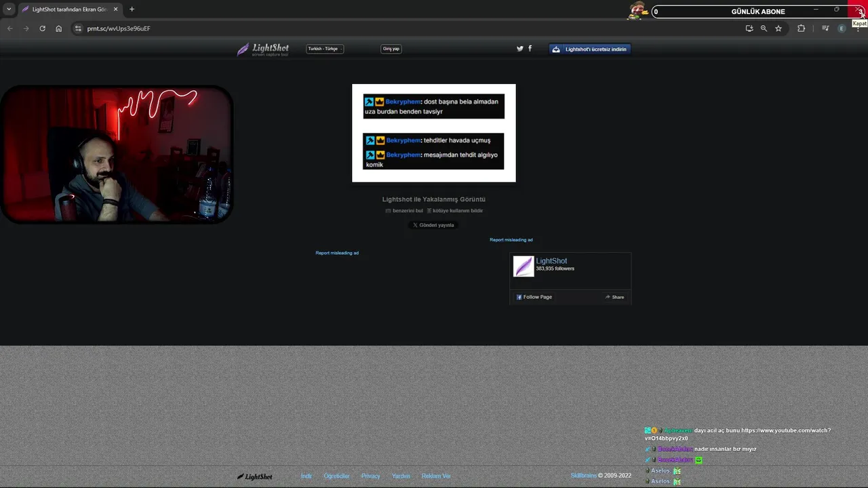Viewport: 868px width, 488px height.
Task: Open the İndir footer link
Action: pyautogui.click(x=307, y=476)
